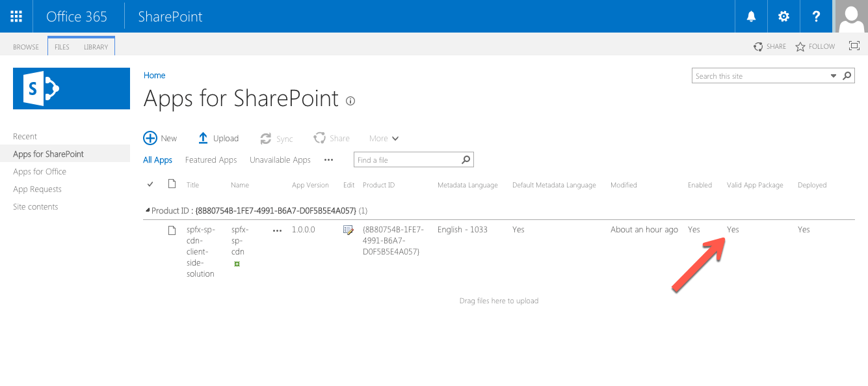Open notifications bell icon
This screenshot has width=868, height=386.
[751, 16]
